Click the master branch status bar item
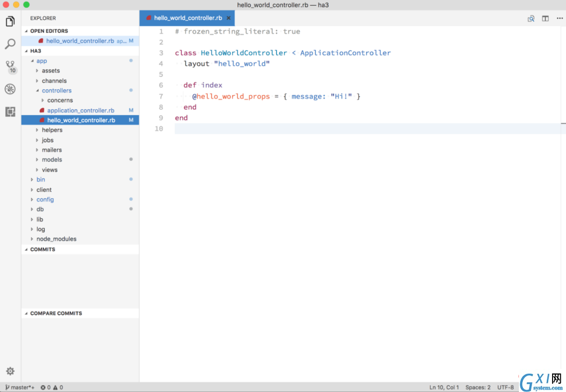The height and width of the screenshot is (392, 566). pyautogui.click(x=20, y=387)
